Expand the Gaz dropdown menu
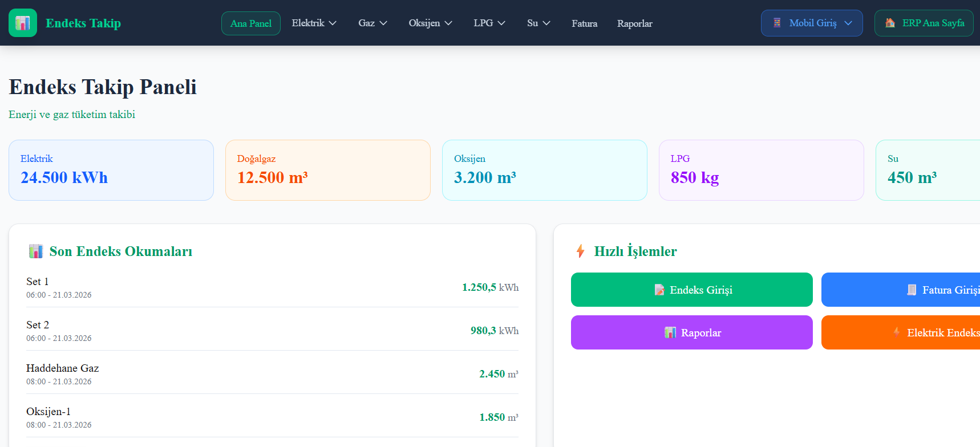The image size is (980, 447). (373, 23)
